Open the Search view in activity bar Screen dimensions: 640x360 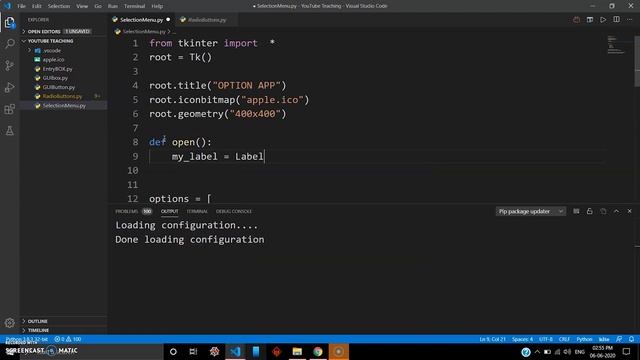pos(9,44)
